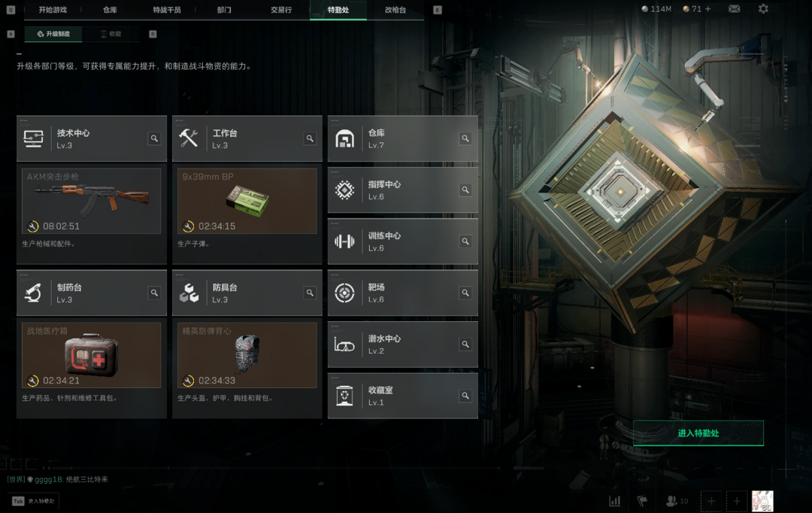Click magnifier on 指挥中心 row
Image resolution: width=812 pixels, height=513 pixels.
coord(465,190)
